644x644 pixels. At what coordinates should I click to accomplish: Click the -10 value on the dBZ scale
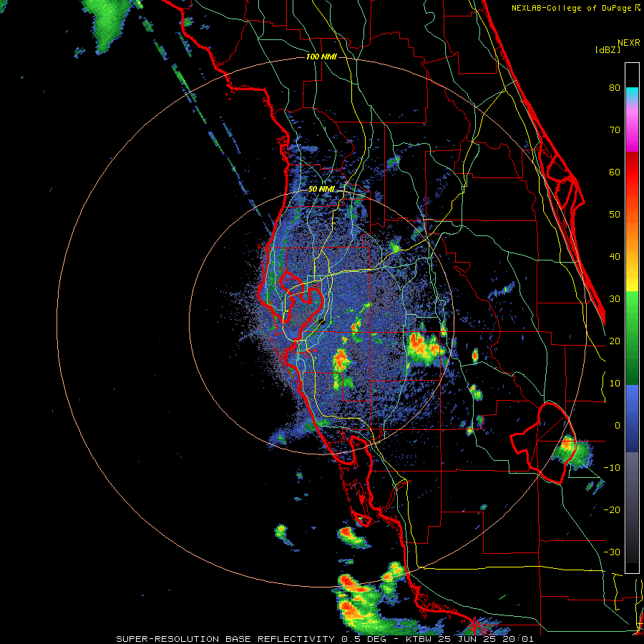coord(612,468)
